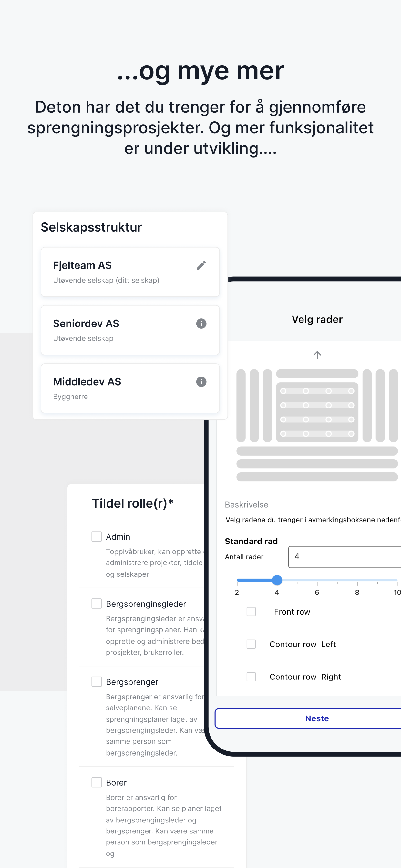Select the Fjelteam AS company card
This screenshot has width=401, height=868.
130,272
